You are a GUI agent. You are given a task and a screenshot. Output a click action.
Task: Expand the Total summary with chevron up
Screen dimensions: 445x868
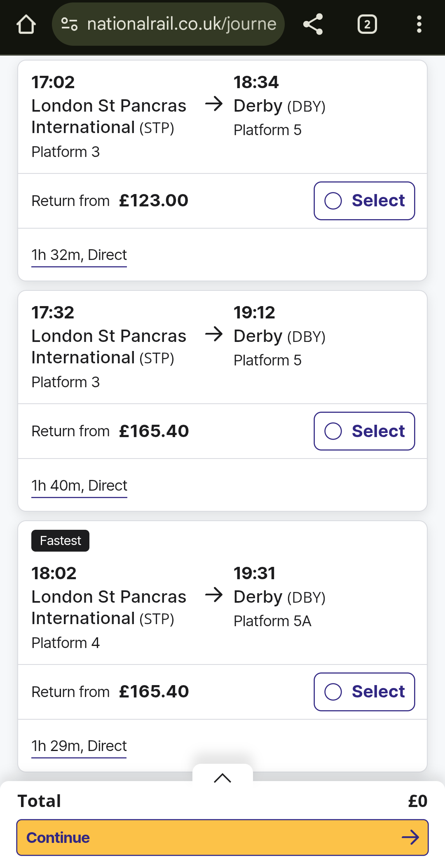click(x=222, y=778)
